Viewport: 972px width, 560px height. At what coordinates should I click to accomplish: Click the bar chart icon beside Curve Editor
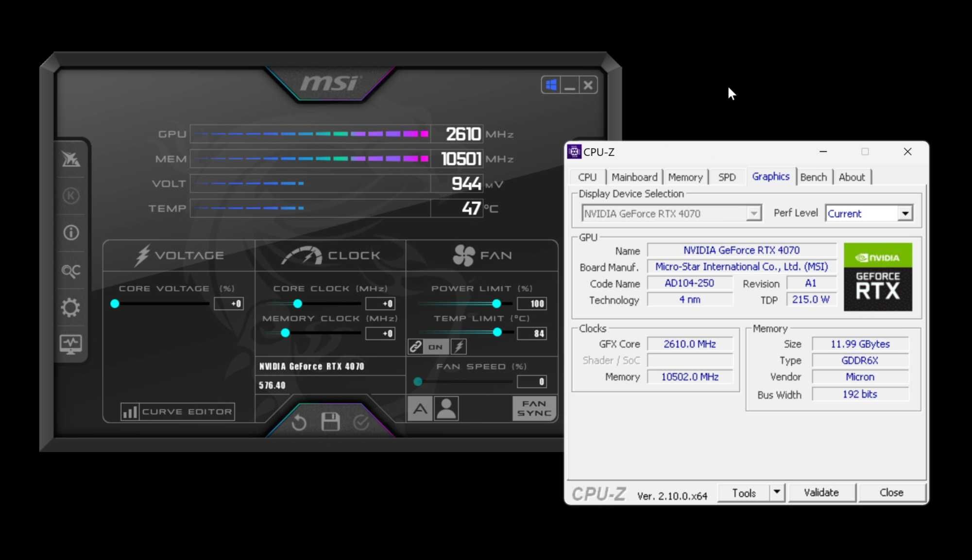130,412
